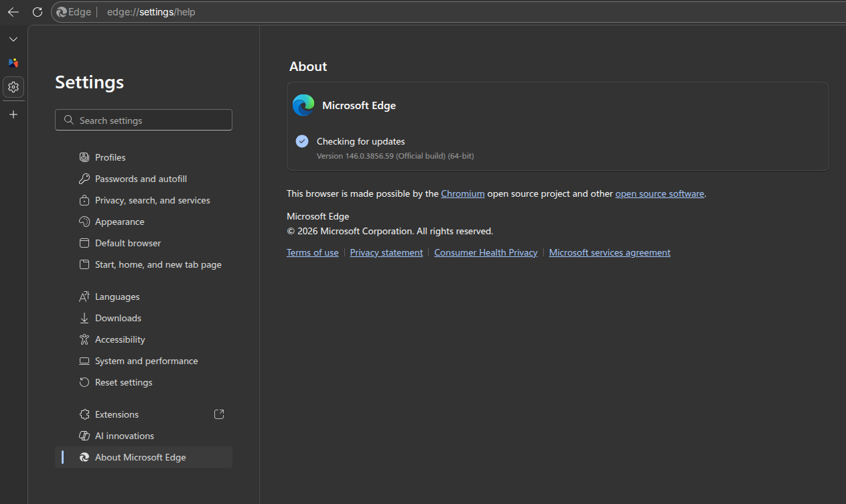Select Appearance in settings sidebar
The width and height of the screenshot is (846, 504).
pos(119,222)
